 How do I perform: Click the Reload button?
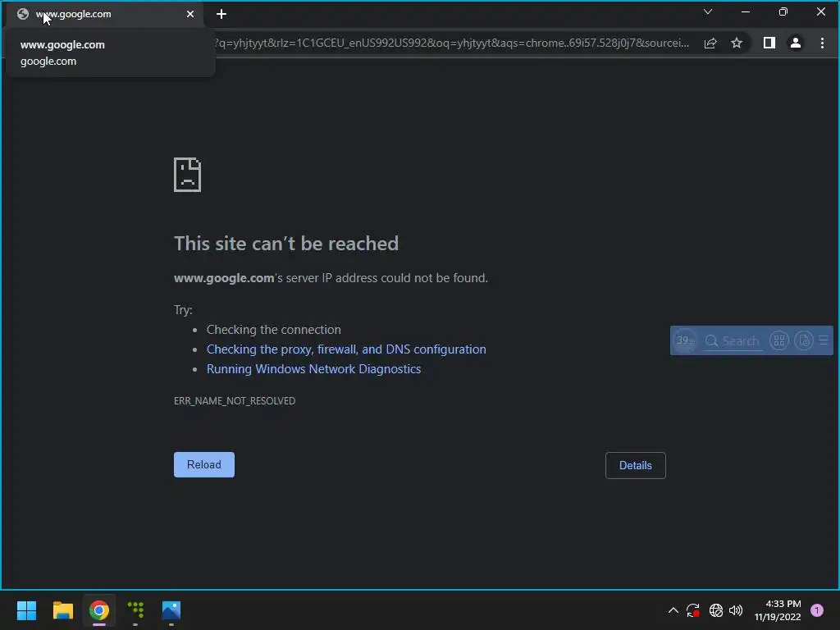click(204, 464)
